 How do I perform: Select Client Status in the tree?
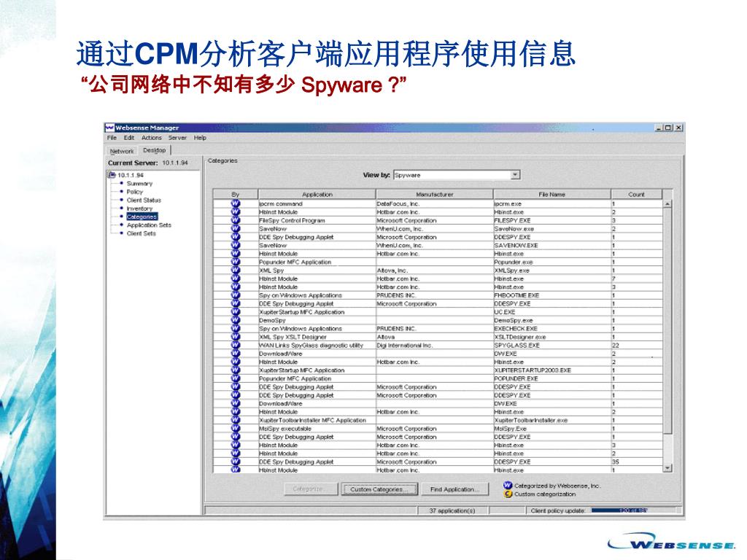[x=144, y=200]
